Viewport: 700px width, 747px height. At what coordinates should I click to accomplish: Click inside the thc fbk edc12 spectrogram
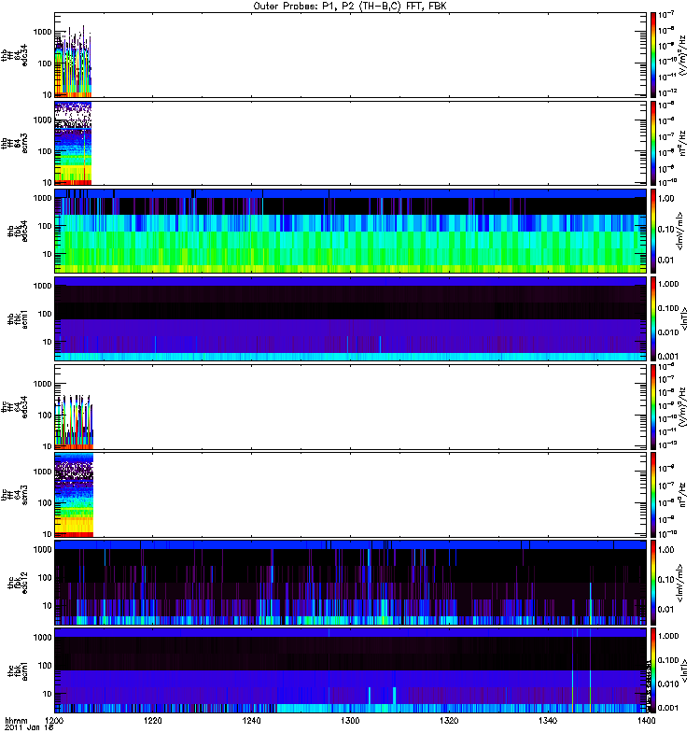click(x=351, y=583)
